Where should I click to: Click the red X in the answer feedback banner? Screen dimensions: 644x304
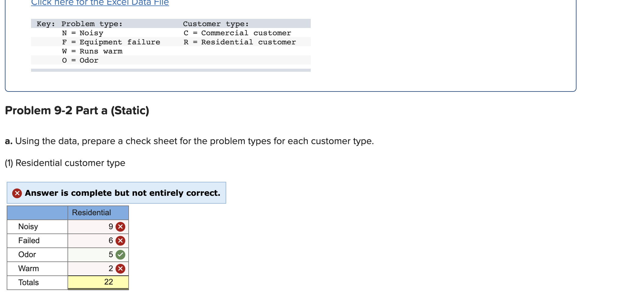[17, 193]
